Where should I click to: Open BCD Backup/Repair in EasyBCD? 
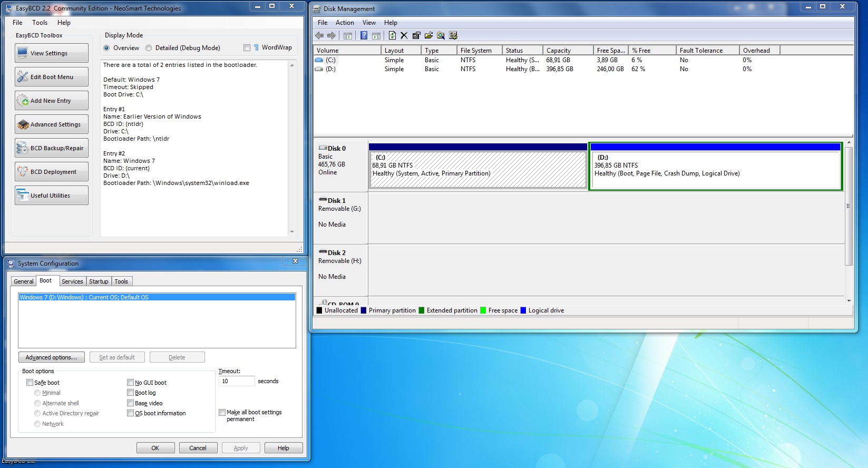coord(52,148)
